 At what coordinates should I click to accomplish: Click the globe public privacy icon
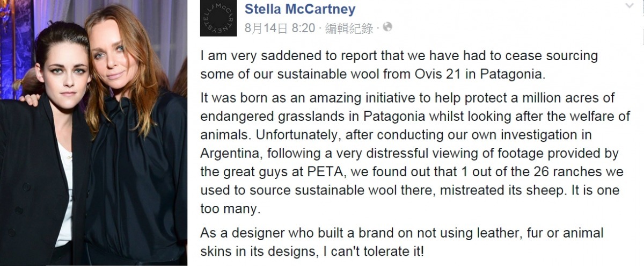(388, 27)
